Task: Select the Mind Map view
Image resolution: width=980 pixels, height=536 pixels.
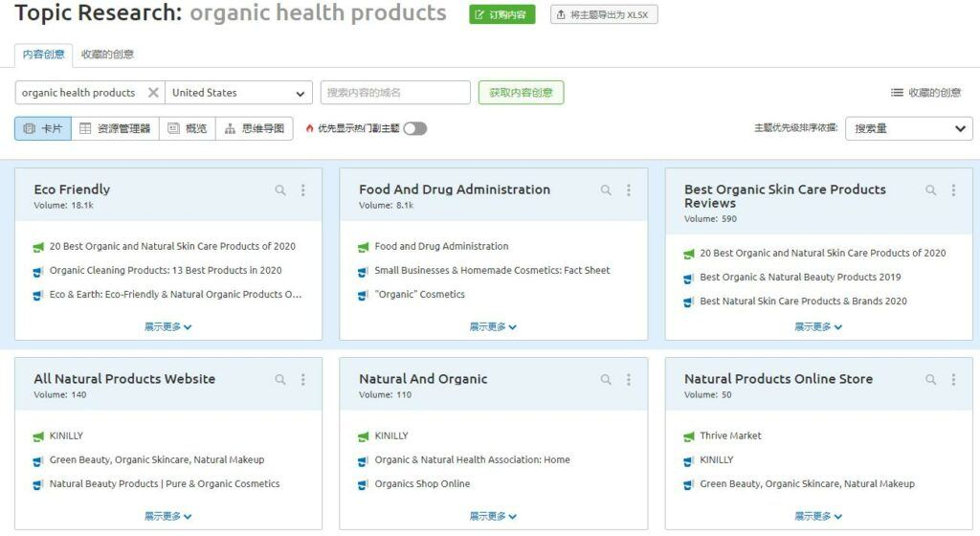Action: coord(255,128)
